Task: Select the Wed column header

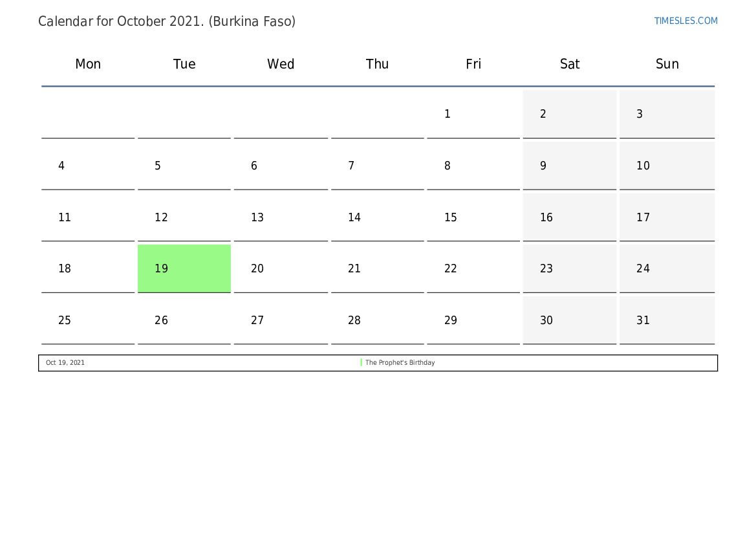Action: tap(281, 64)
